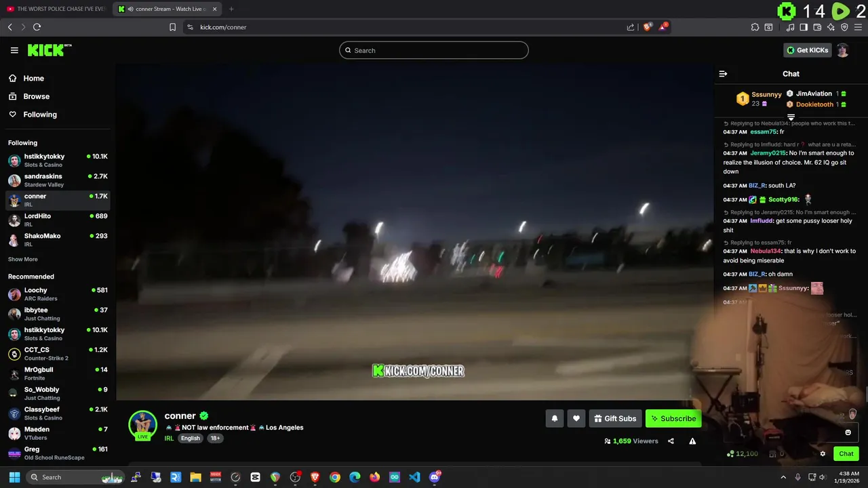Image resolution: width=868 pixels, height=488 pixels.
Task: Open sandraskins Stardew Valley channel
Action: 58,180
